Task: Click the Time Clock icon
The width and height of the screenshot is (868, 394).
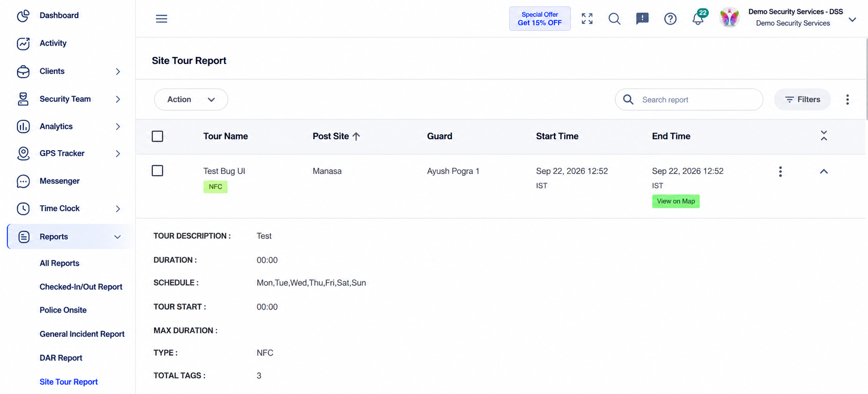Action: (23, 208)
